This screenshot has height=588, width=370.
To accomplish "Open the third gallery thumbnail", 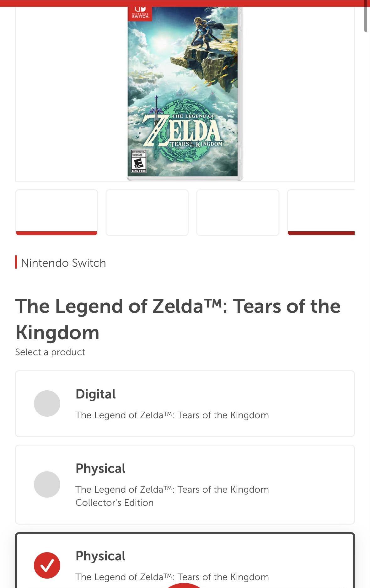I will (x=238, y=212).
